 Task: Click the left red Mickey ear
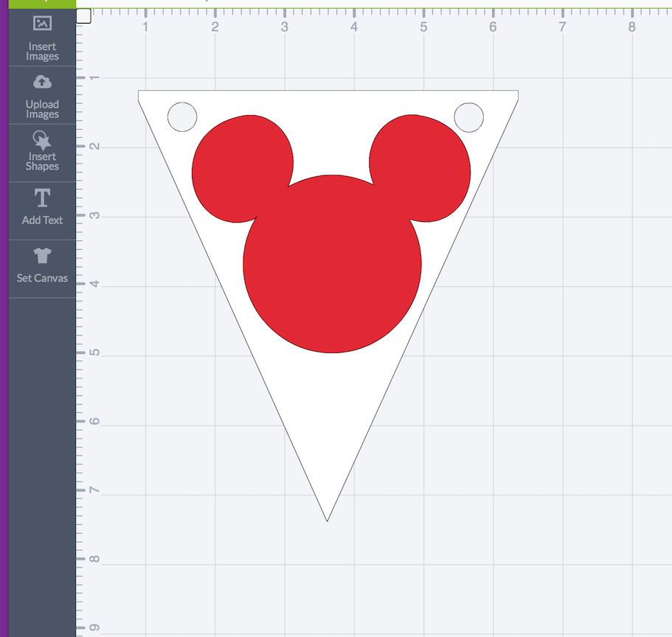(240, 168)
